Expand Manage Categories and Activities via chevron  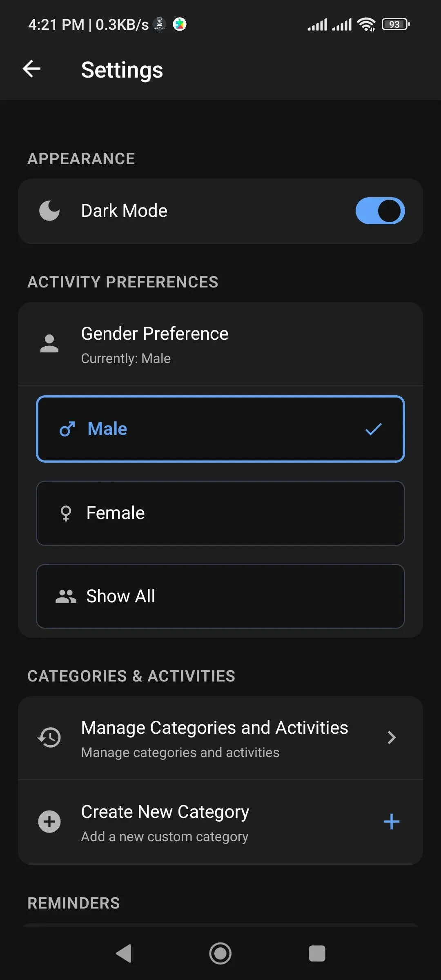392,737
